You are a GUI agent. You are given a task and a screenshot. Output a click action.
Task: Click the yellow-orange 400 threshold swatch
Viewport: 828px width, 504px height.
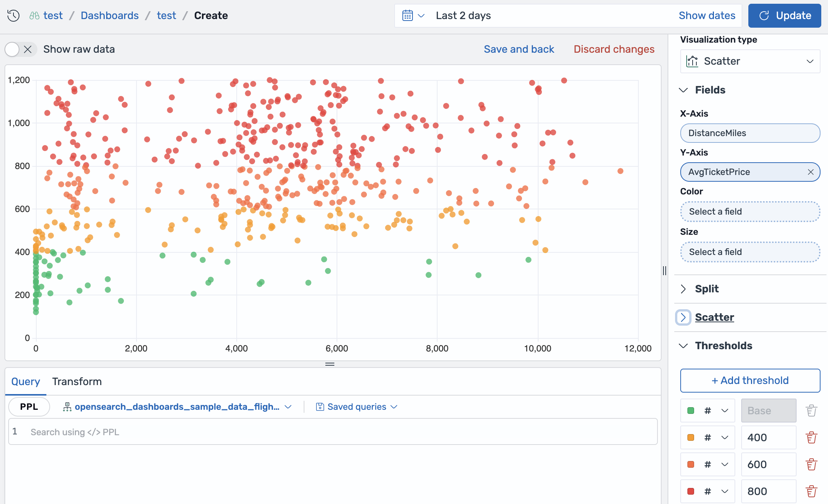click(x=691, y=437)
